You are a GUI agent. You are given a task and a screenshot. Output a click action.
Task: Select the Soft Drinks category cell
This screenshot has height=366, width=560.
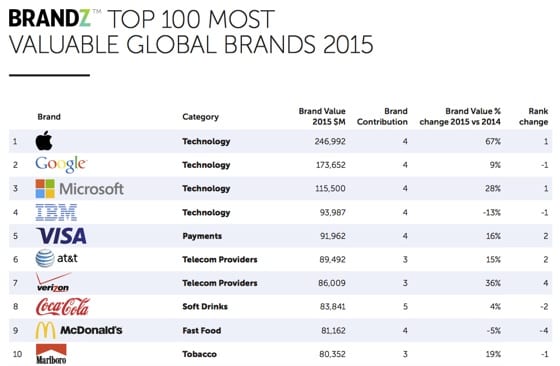click(x=205, y=307)
